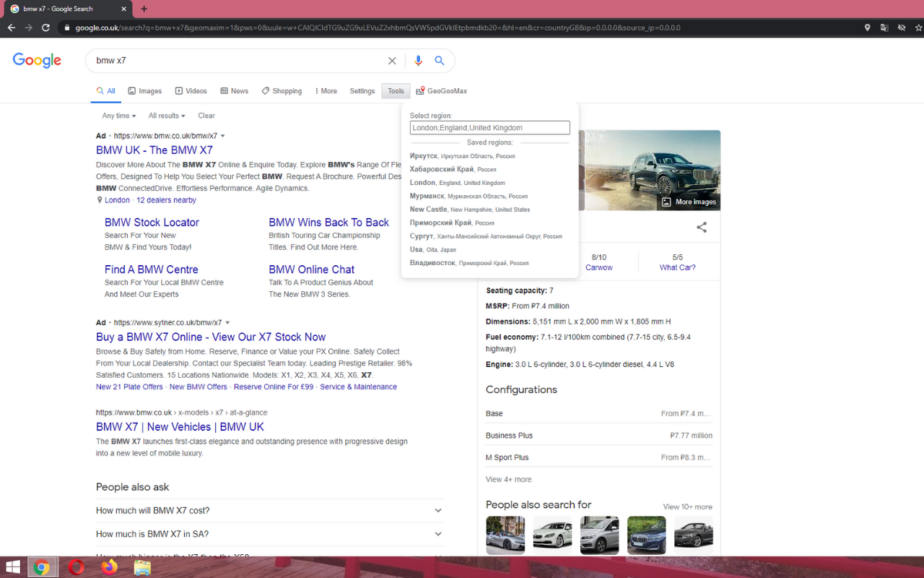924x578 pixels.
Task: Expand the Any time filter dropdown
Action: (x=119, y=116)
